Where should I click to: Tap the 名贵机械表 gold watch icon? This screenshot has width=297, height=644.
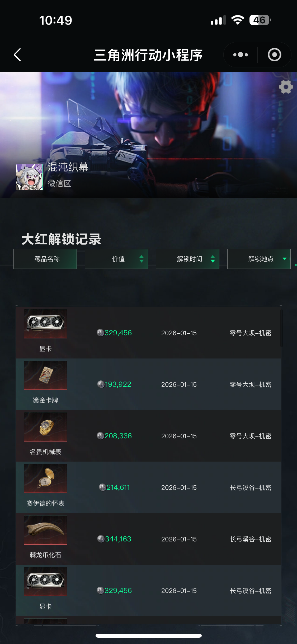click(x=45, y=427)
